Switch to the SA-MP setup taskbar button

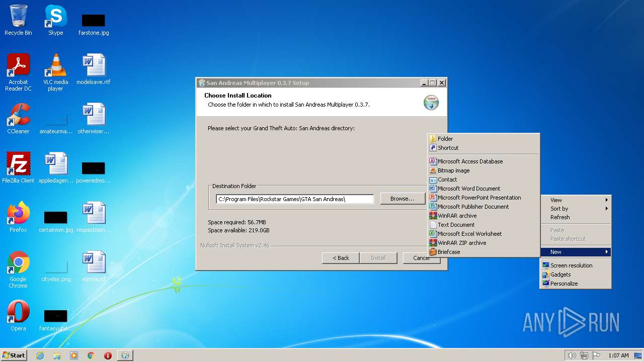(x=125, y=355)
